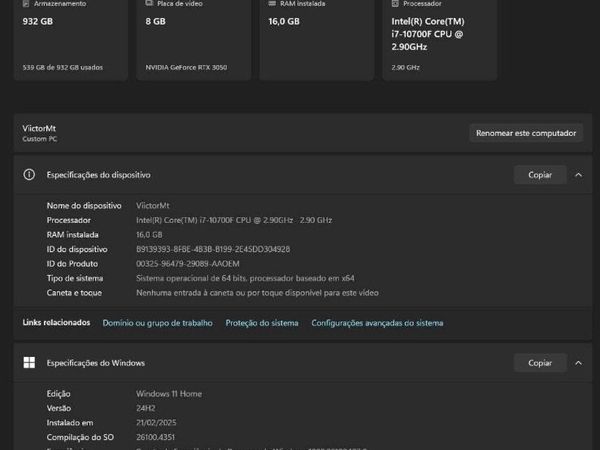Click the ID do dispositivo value B9139393

tap(213, 249)
